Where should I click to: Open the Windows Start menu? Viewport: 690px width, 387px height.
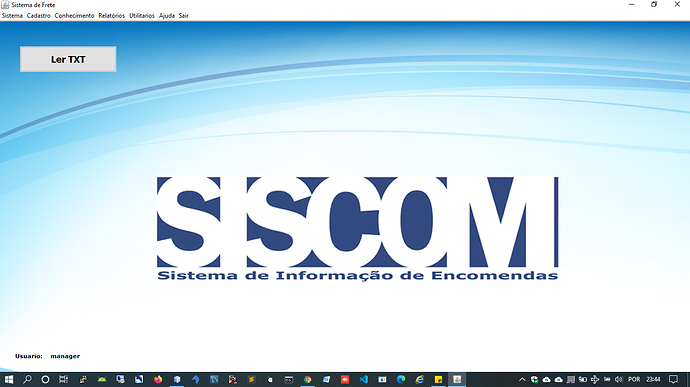point(9,379)
